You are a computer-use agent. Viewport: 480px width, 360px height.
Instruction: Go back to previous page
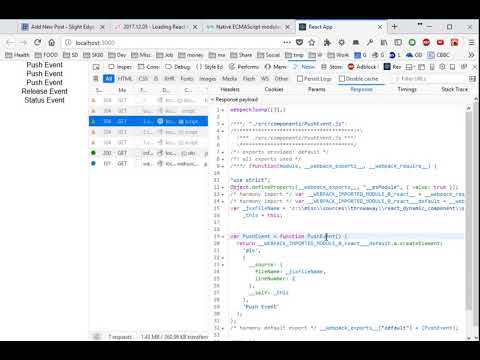tap(10, 42)
